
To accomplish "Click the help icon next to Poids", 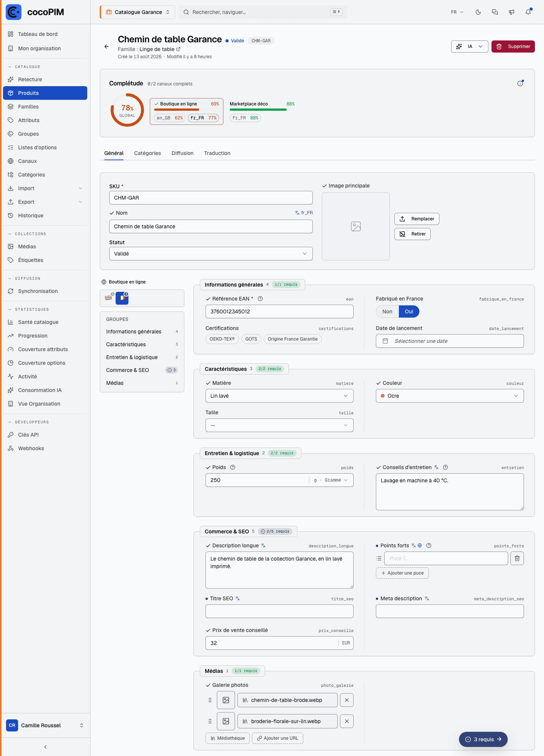I will [x=233, y=467].
